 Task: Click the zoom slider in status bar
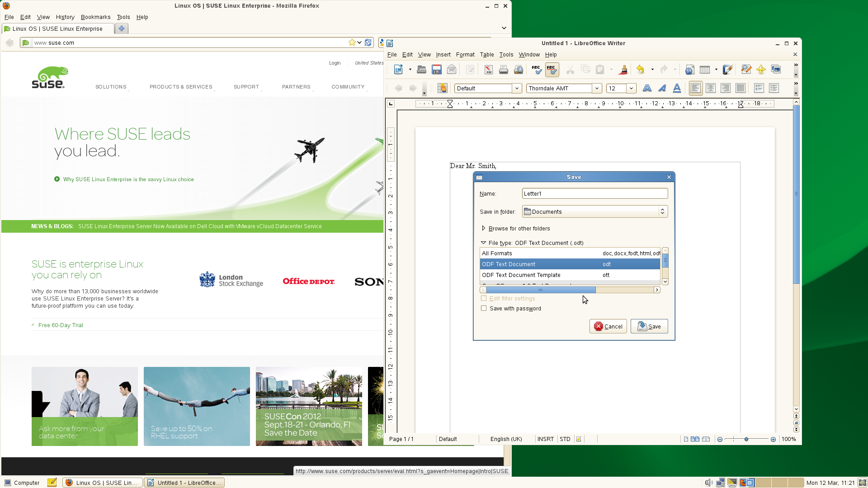pos(746,439)
